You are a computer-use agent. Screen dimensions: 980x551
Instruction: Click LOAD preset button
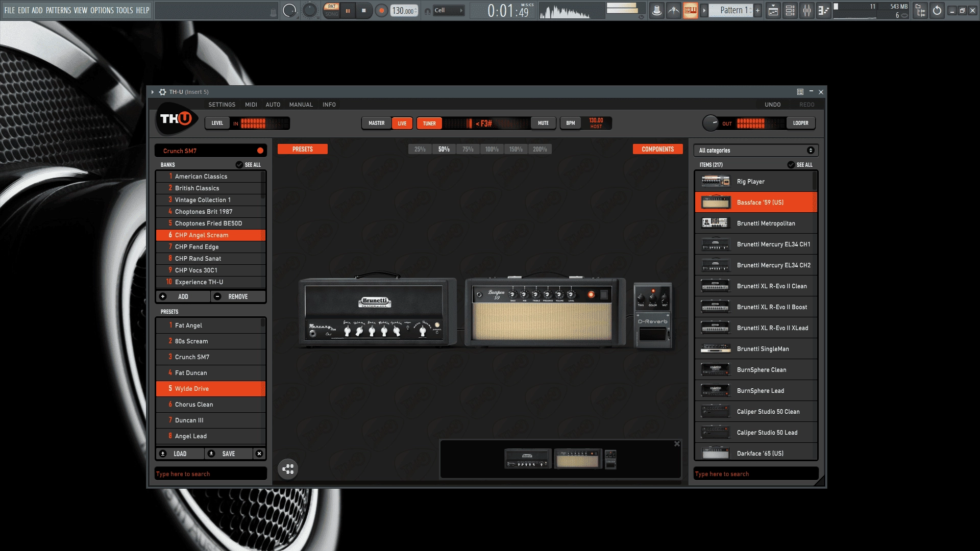(x=180, y=454)
